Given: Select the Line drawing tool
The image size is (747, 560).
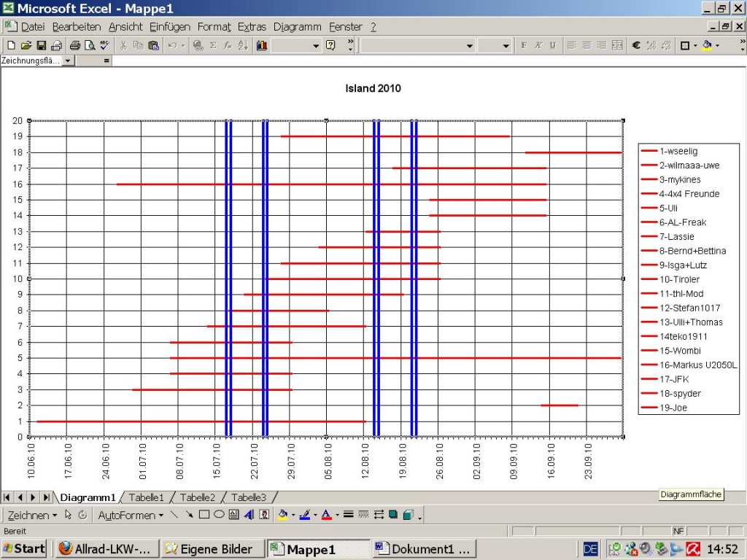Looking at the screenshot, I should (174, 515).
